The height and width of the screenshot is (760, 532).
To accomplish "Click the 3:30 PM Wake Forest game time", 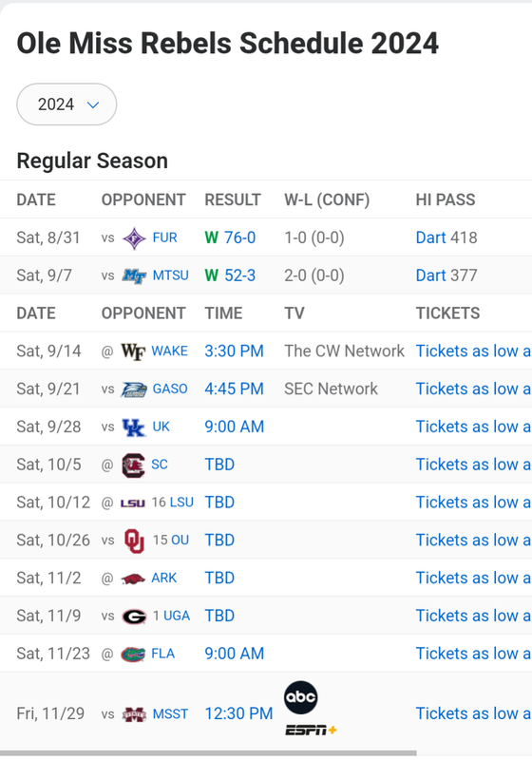I will (234, 351).
